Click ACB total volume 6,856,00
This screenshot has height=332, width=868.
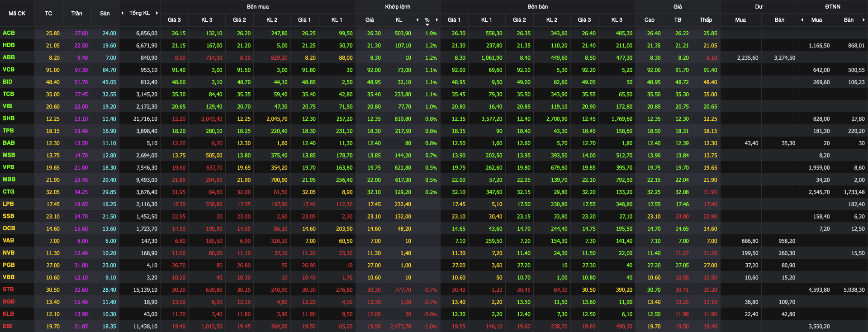[147, 33]
